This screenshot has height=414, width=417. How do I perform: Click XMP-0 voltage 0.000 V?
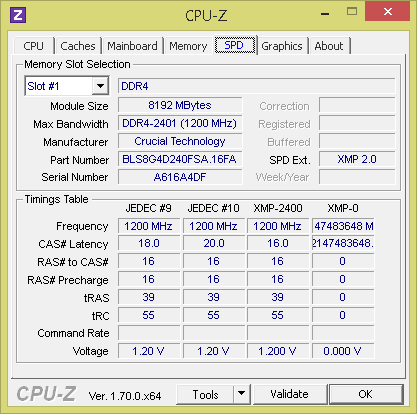343,351
